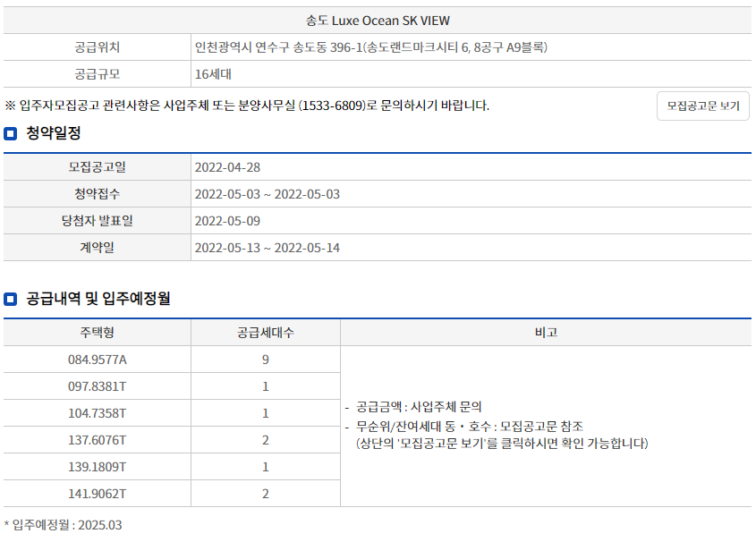Select the 공급위치 label cell
Image resolution: width=756 pixels, height=542 pixels.
[97, 47]
